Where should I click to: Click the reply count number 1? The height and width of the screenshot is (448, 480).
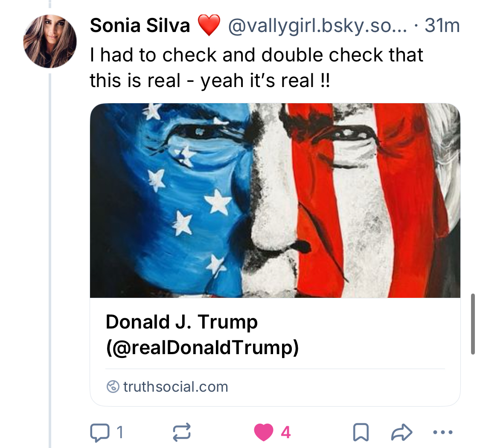120,433
